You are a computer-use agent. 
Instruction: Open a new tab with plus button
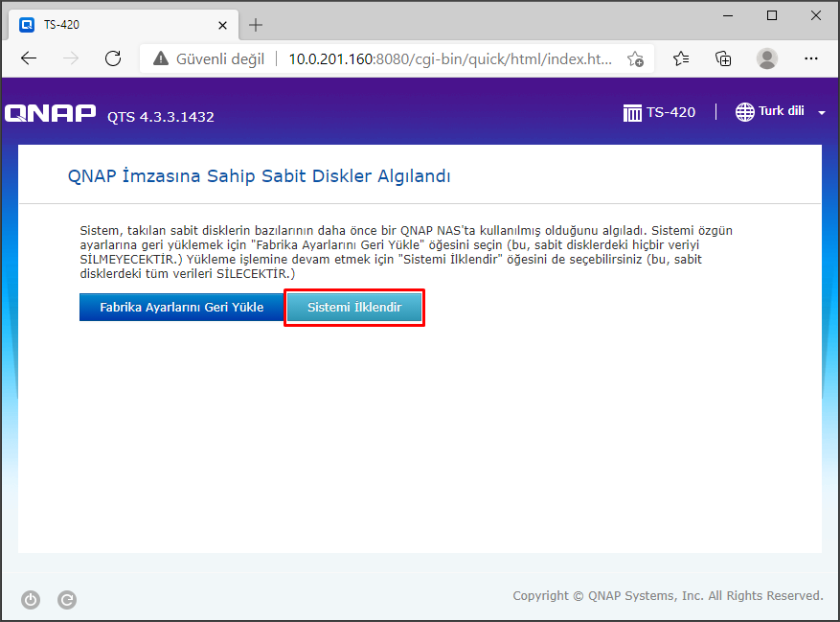click(256, 25)
